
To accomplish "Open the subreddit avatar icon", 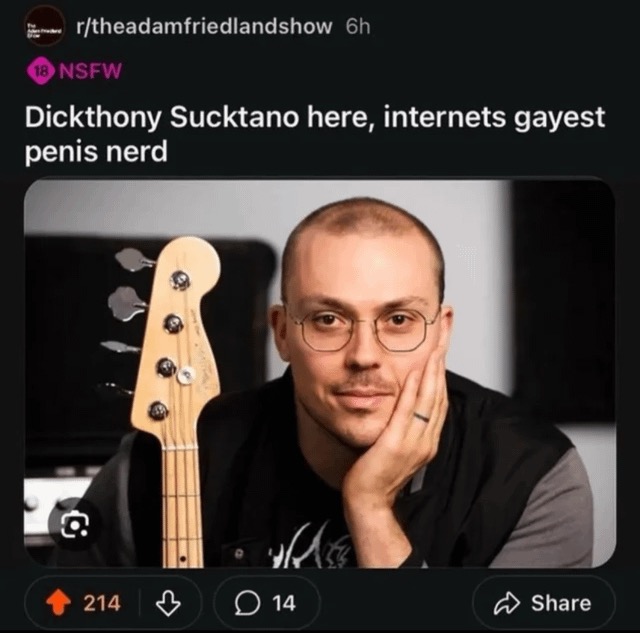I will coord(45,27).
